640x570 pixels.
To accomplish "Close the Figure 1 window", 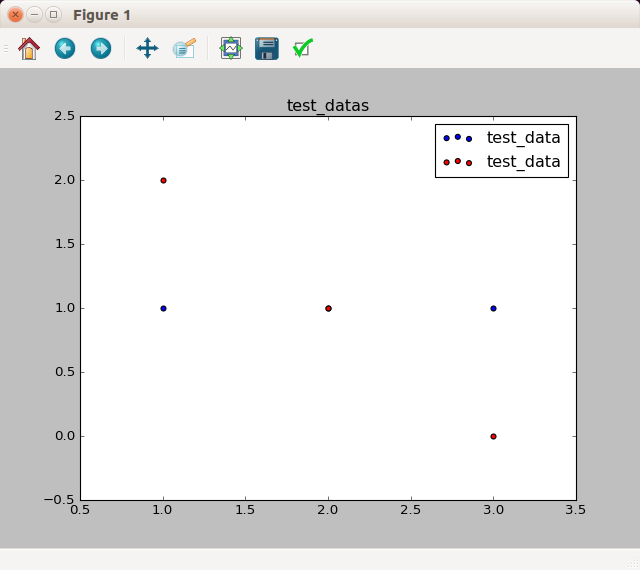I will [15, 15].
